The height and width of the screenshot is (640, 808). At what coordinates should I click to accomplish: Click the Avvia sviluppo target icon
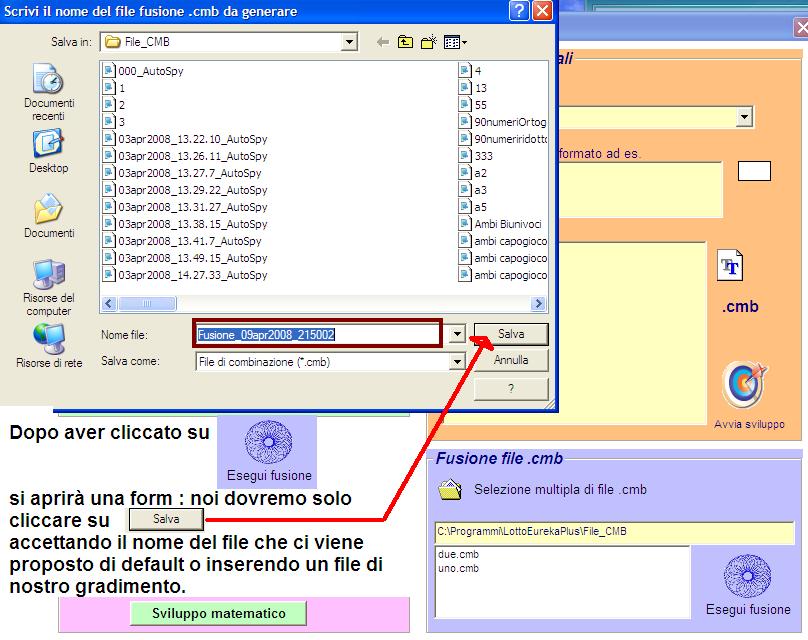743,384
